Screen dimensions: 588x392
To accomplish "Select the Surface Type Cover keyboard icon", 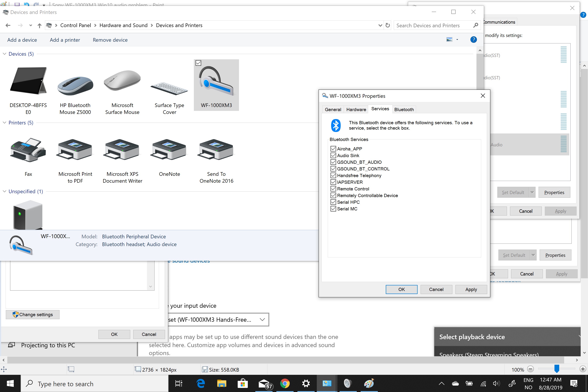I will click(169, 89).
